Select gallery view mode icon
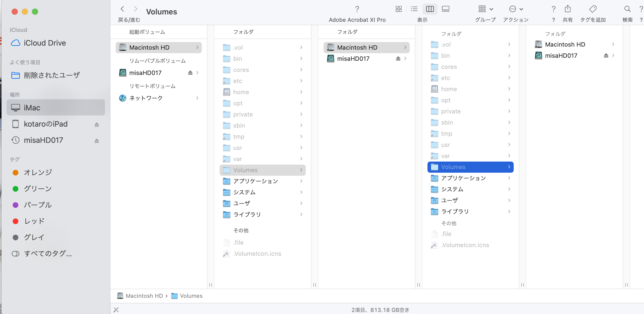The width and height of the screenshot is (644, 314). click(445, 9)
